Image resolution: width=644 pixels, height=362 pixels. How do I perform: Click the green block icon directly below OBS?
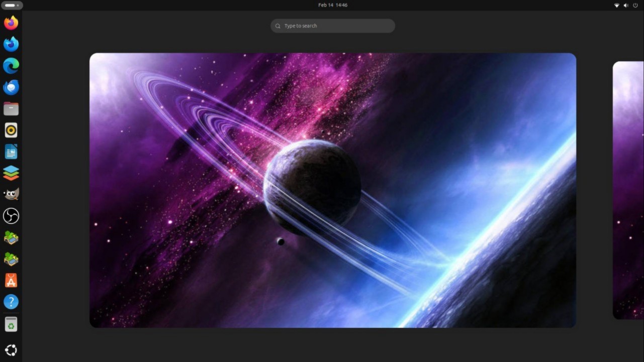11,237
